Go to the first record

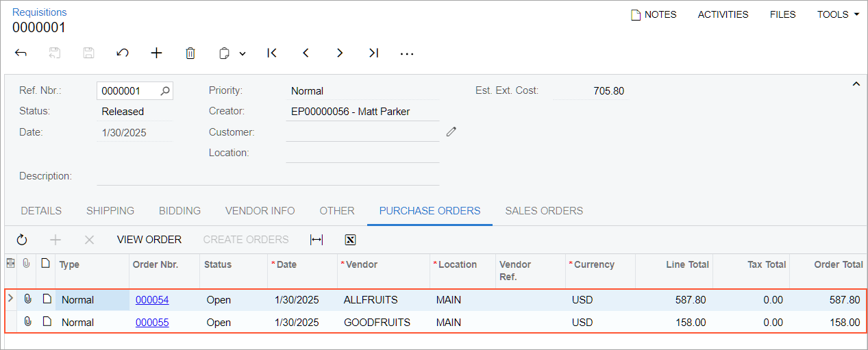(x=272, y=53)
